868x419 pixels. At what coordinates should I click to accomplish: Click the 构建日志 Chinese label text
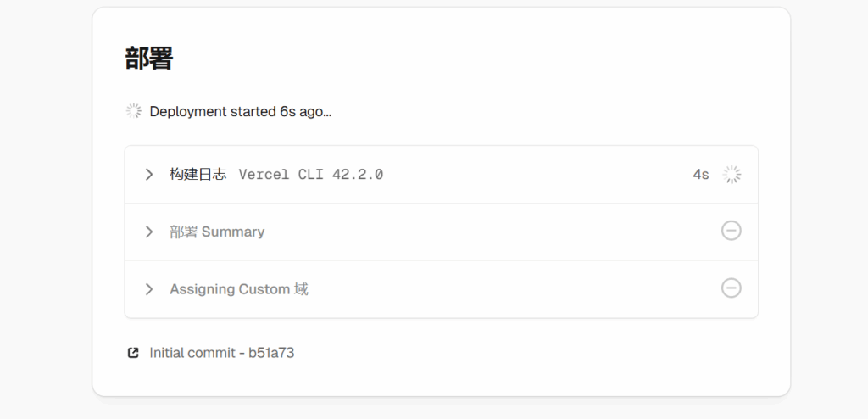pos(198,175)
